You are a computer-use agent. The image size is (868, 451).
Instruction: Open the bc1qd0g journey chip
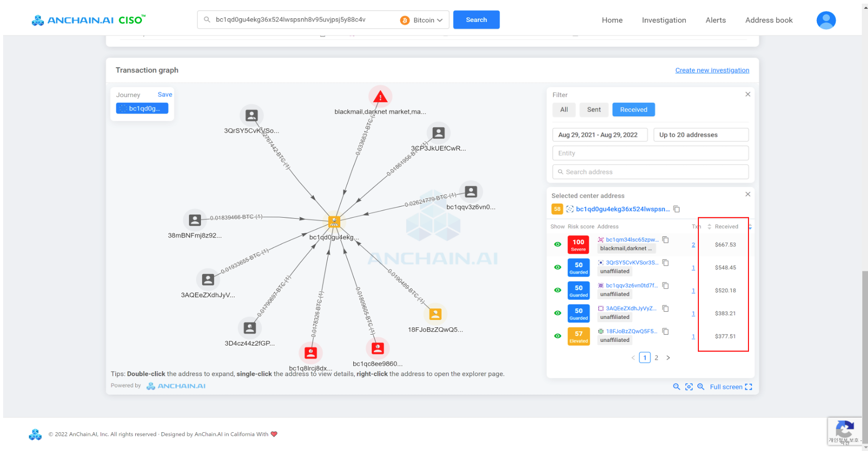142,108
